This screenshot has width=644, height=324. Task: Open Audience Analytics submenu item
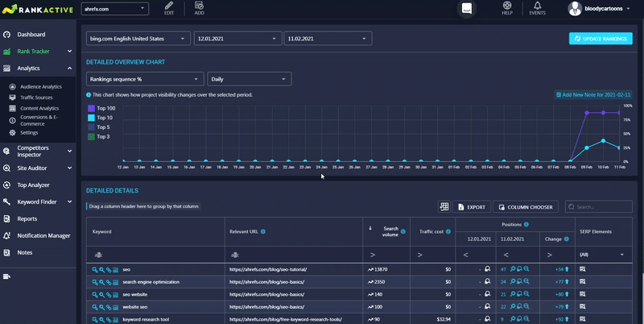pos(41,87)
